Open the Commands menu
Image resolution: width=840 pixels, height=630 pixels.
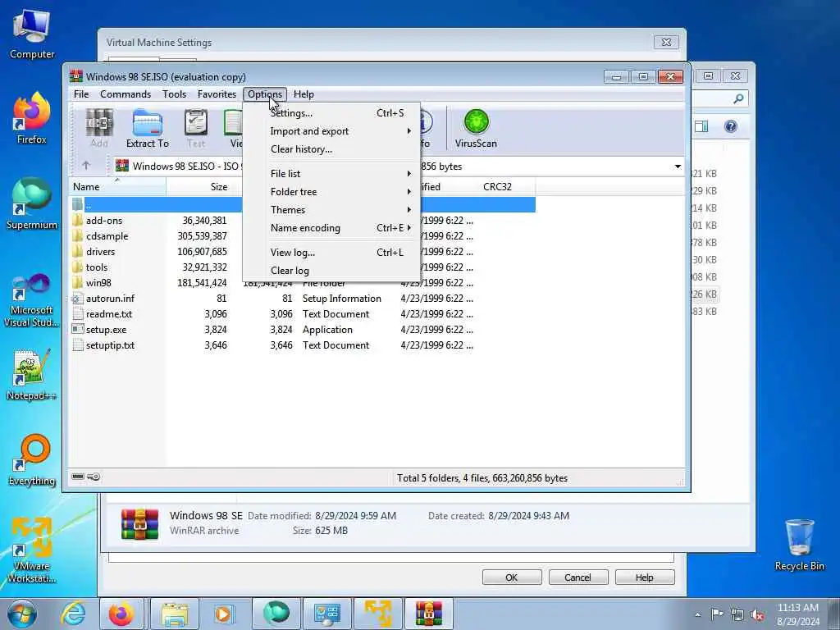pos(126,94)
